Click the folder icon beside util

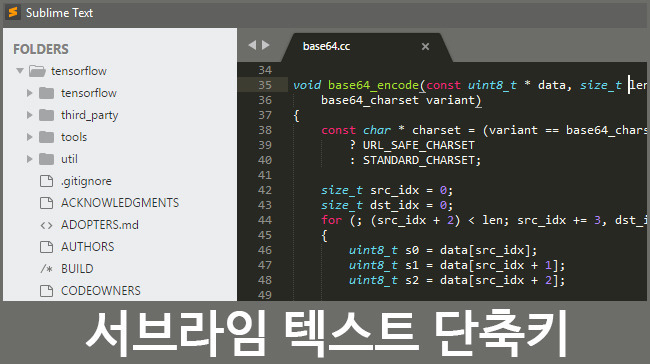(x=46, y=159)
